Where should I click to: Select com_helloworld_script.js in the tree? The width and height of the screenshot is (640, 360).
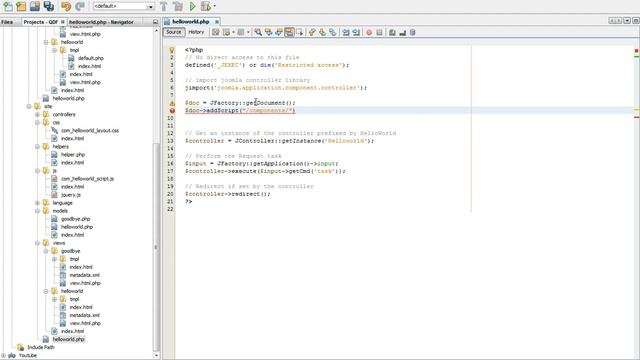(87, 179)
